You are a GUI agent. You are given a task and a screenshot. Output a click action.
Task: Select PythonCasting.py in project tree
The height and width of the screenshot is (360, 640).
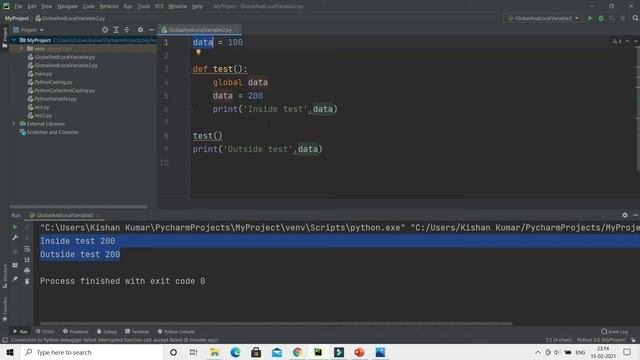[53, 82]
